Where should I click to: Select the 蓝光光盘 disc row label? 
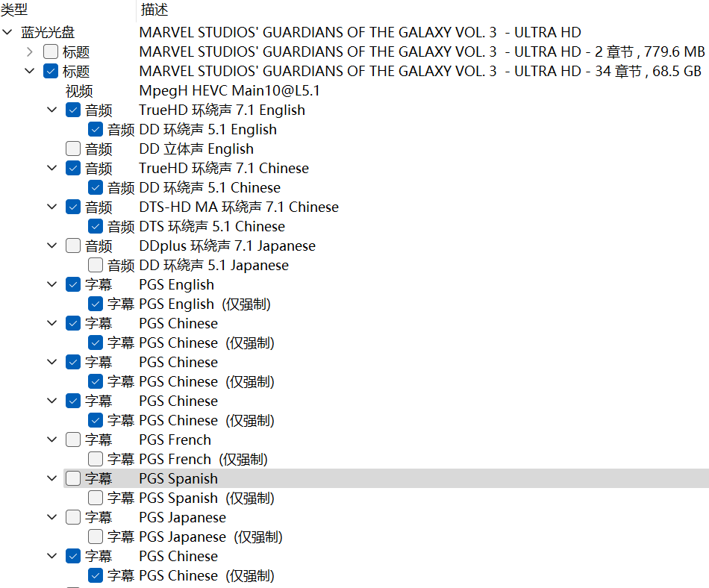(48, 33)
